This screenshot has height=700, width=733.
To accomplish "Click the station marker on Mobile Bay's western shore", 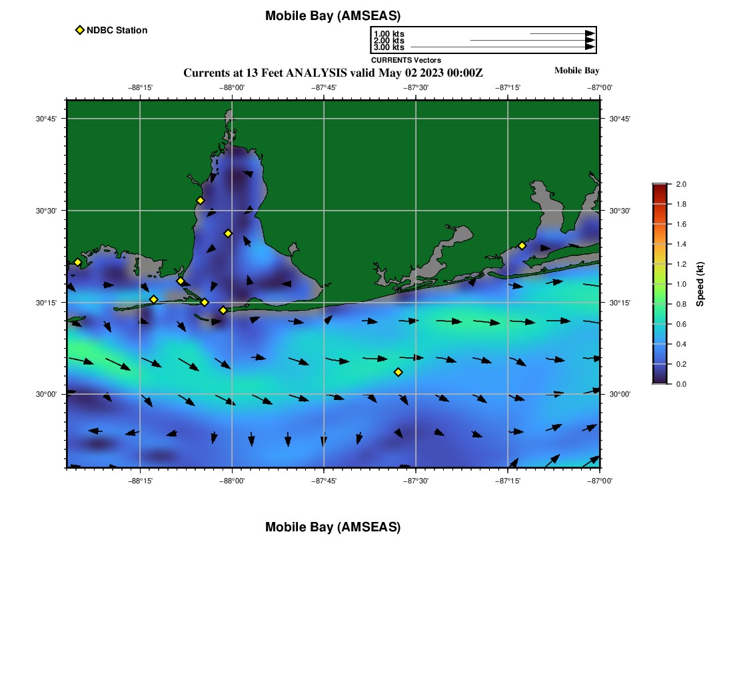I will [200, 201].
